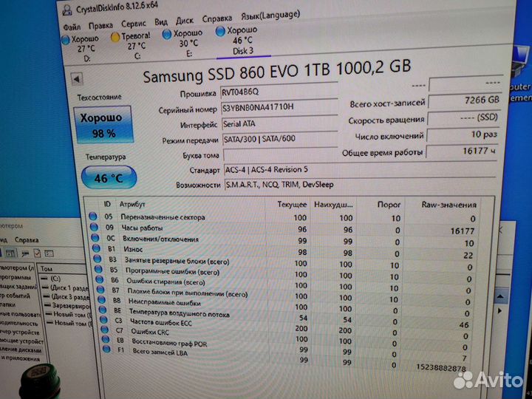The image size is (532, 399).
Task: Click status dot for C7 Ошибки CRC
Action: click(105, 330)
